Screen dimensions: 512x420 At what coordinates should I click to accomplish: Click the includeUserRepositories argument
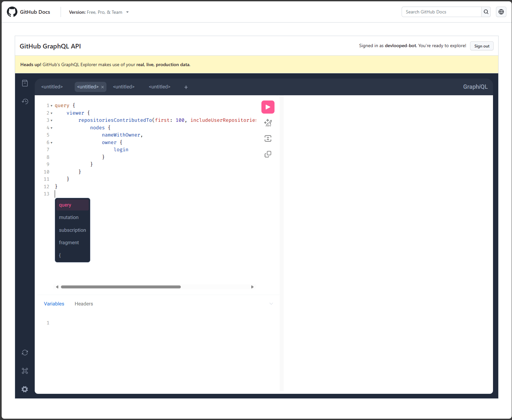[223, 120]
